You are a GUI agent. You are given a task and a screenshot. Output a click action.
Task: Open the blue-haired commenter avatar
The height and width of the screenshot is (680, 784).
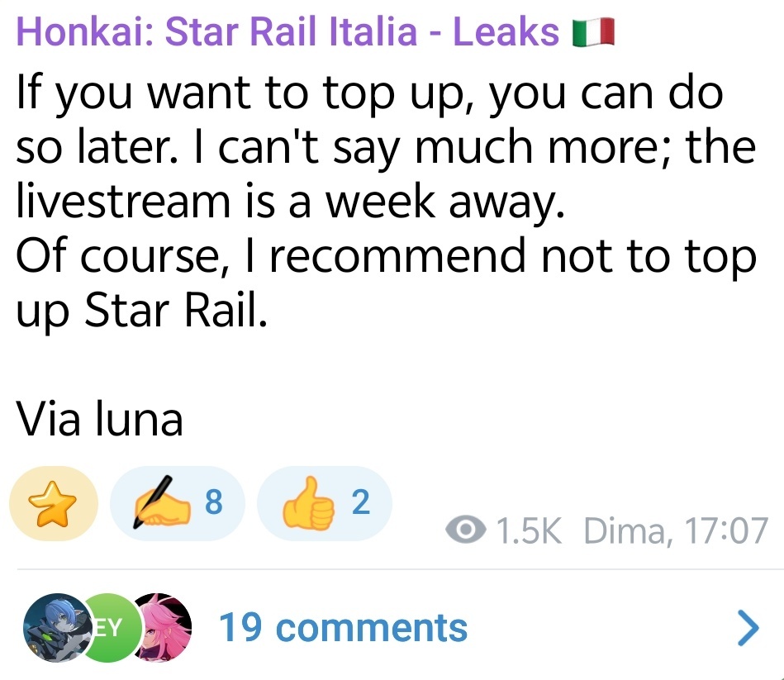[53, 628]
